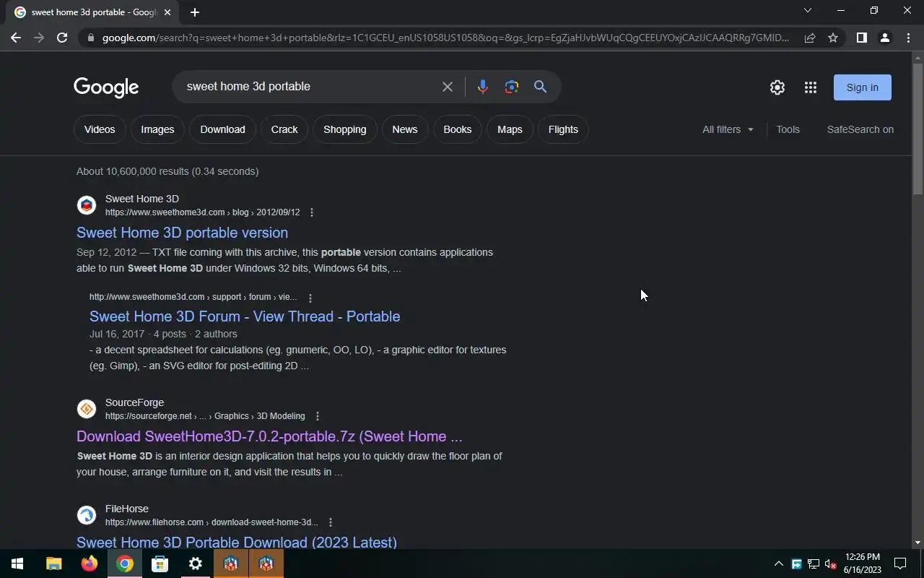Viewport: 924px width, 578px height.
Task: Share this page from the address bar
Action: (x=810, y=38)
